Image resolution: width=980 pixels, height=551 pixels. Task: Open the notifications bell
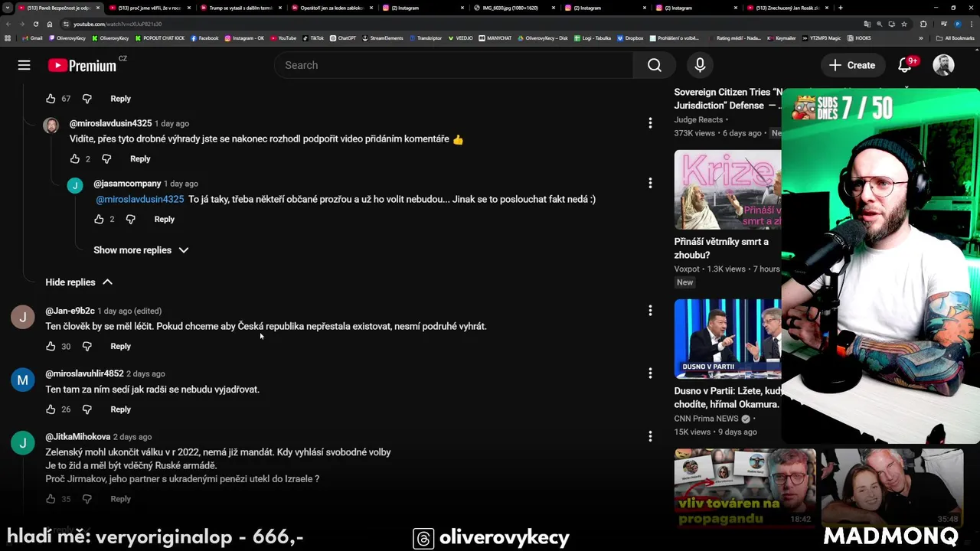click(905, 65)
